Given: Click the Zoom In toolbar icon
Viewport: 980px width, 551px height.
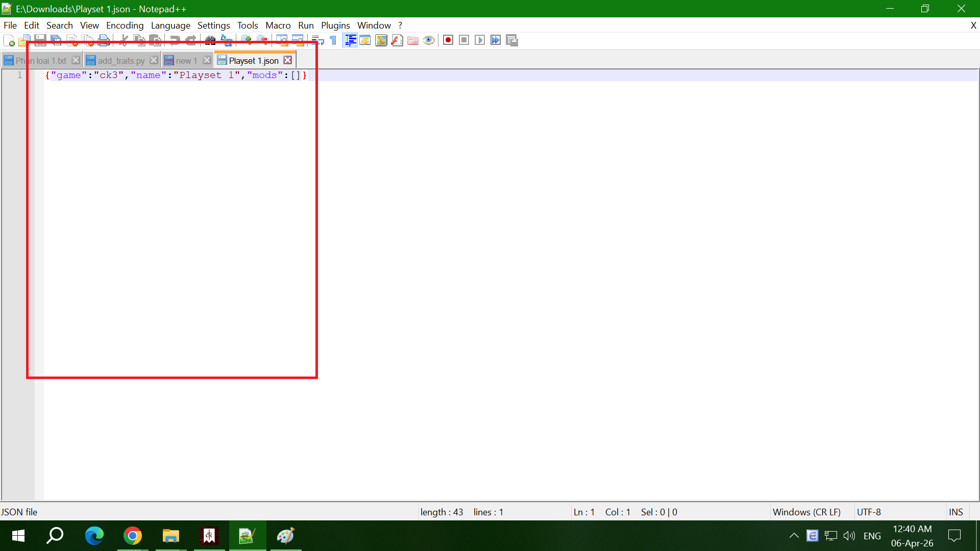Looking at the screenshot, I should click(x=246, y=40).
